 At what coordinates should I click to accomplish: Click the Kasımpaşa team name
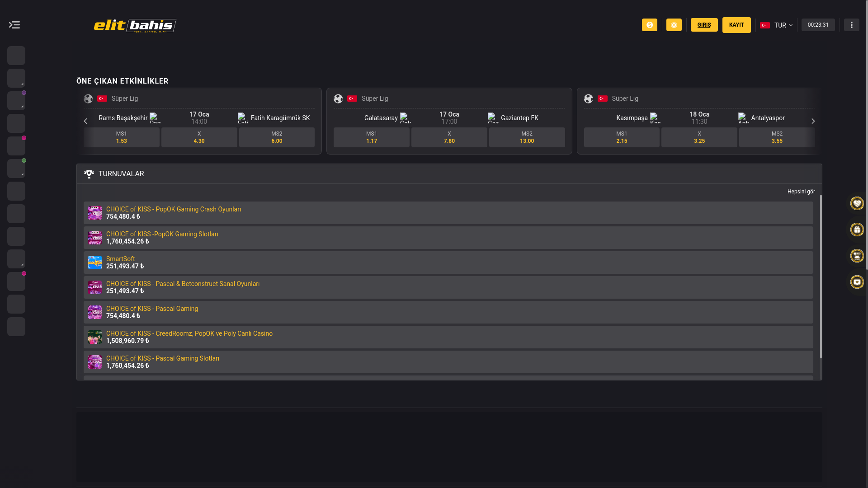tap(632, 118)
